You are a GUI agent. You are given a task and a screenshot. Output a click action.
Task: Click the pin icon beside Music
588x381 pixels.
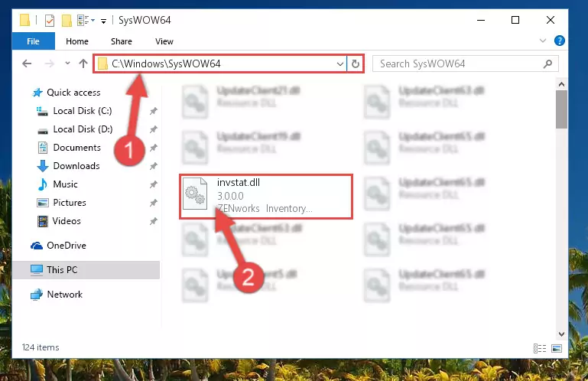tap(153, 184)
